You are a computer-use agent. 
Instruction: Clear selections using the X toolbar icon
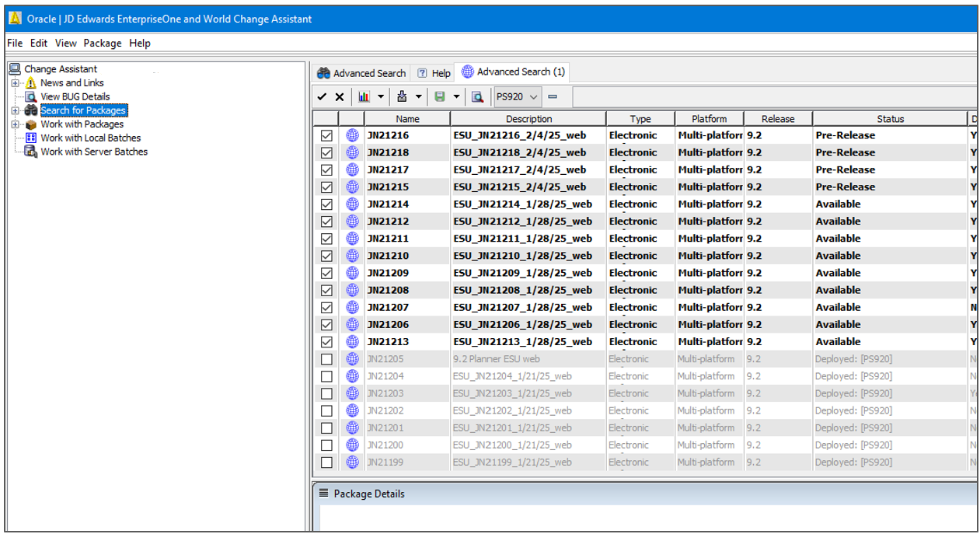(340, 98)
